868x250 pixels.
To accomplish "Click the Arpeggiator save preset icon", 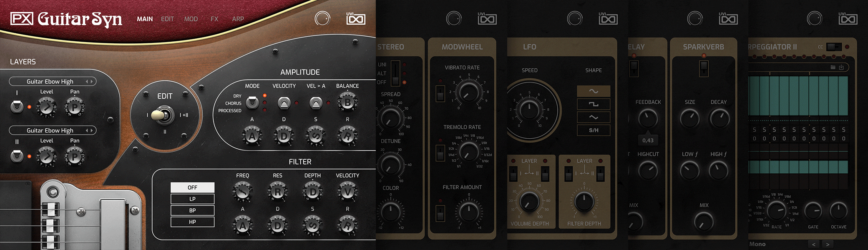I will click(x=841, y=67).
